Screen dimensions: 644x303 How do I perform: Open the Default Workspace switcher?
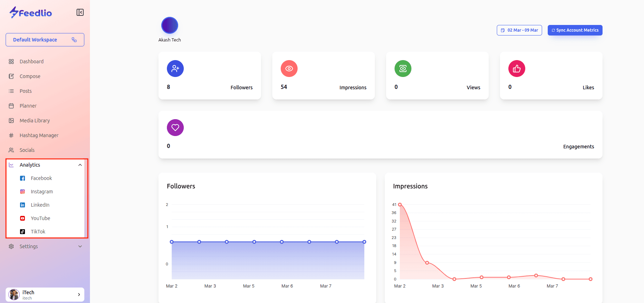click(x=45, y=40)
